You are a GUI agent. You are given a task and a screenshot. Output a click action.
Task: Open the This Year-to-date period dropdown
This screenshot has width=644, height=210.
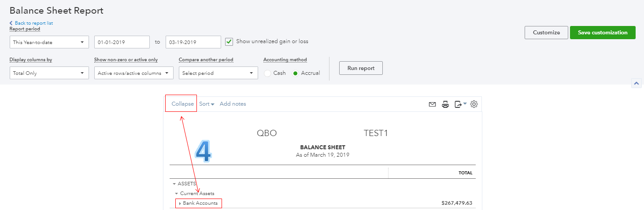[x=49, y=42]
